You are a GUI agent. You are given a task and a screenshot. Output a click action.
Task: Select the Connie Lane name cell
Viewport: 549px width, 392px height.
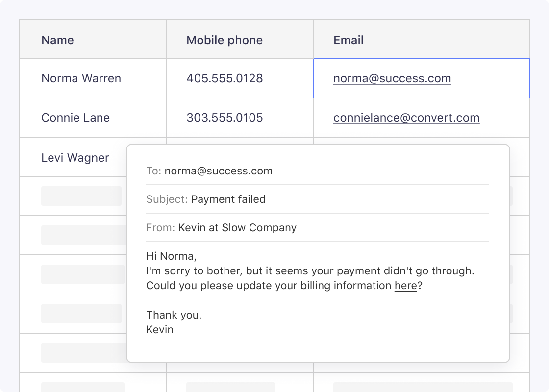75,118
